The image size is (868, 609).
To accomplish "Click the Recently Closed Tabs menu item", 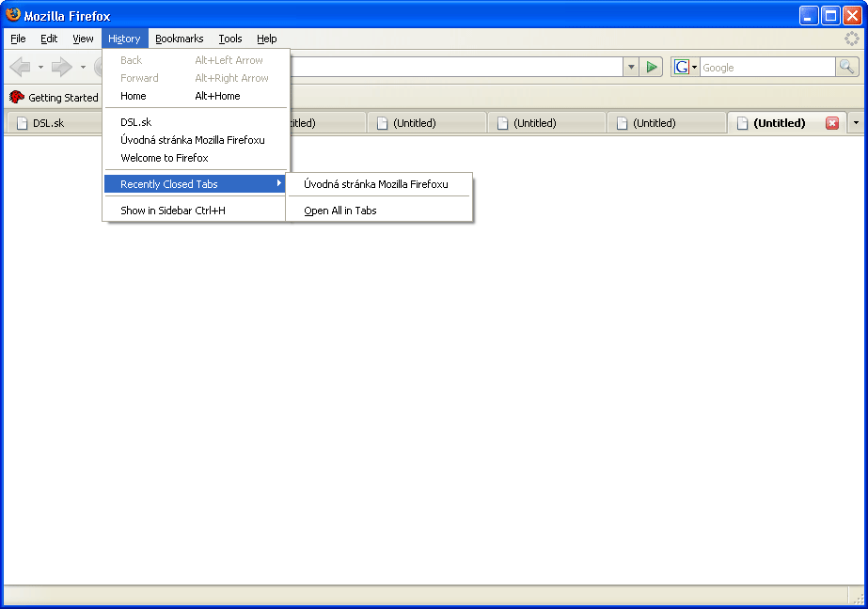I will click(x=196, y=184).
